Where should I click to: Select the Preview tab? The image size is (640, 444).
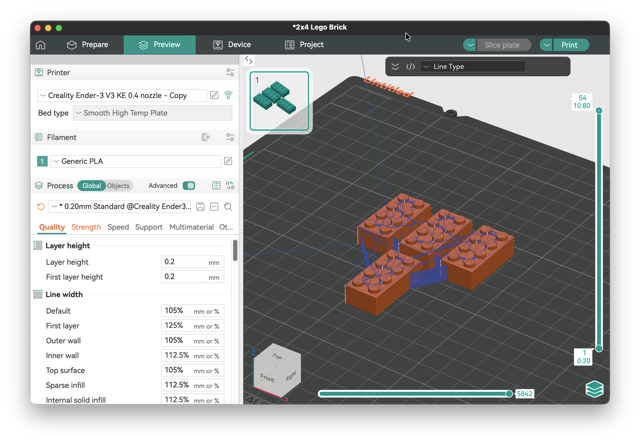160,45
